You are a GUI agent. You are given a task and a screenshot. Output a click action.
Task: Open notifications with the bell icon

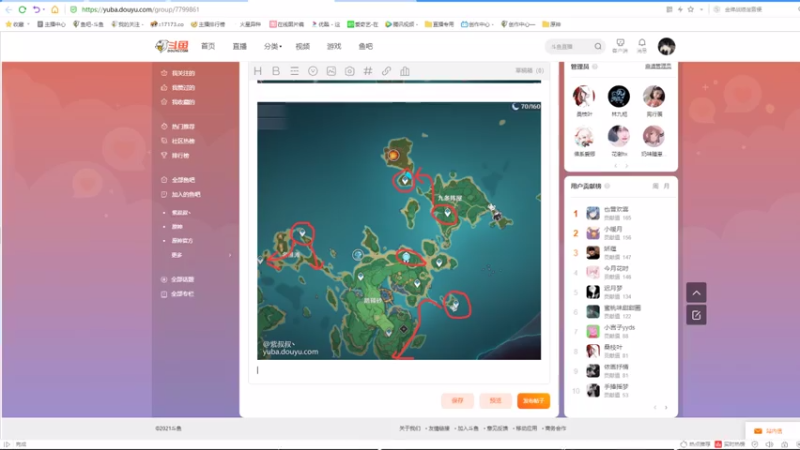click(x=642, y=45)
